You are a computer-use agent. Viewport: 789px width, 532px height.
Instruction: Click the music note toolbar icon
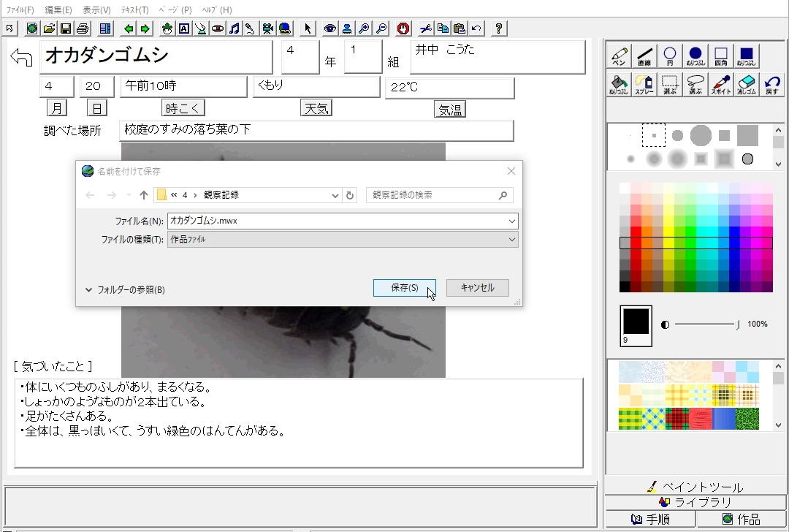pos(234,28)
